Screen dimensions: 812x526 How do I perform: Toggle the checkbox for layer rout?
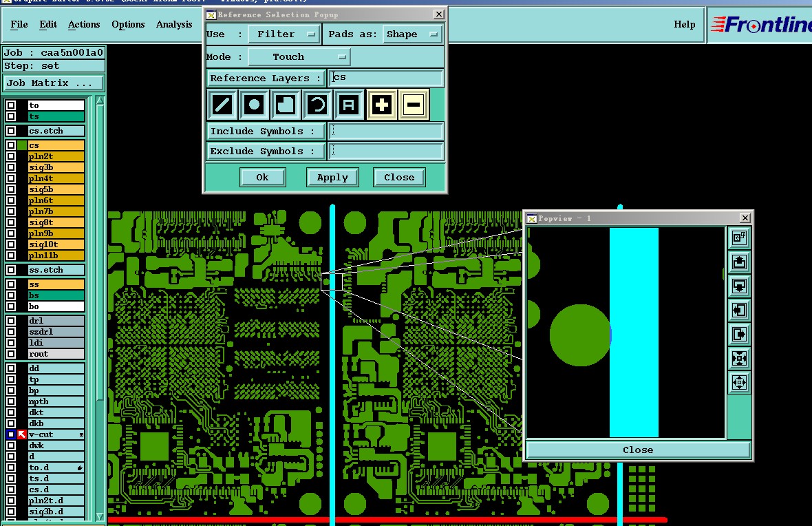[x=11, y=353]
